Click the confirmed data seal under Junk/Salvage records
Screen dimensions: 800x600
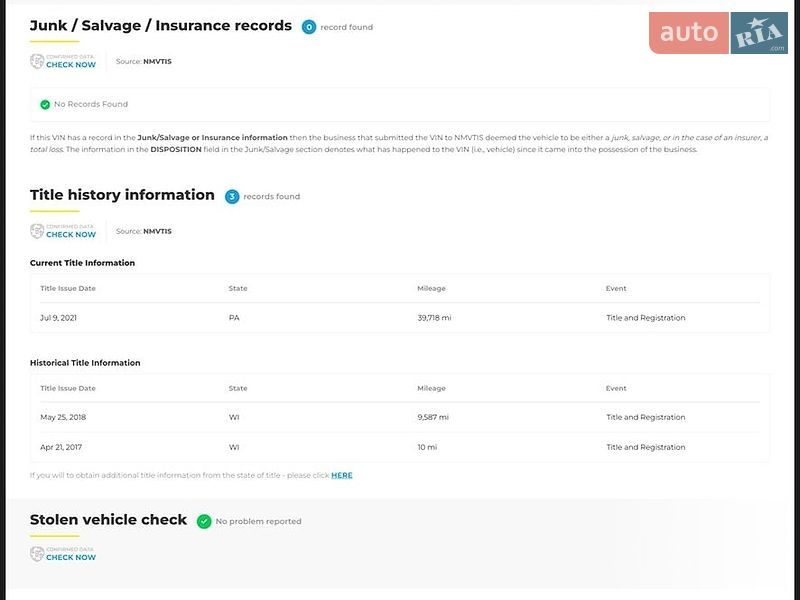[37, 61]
